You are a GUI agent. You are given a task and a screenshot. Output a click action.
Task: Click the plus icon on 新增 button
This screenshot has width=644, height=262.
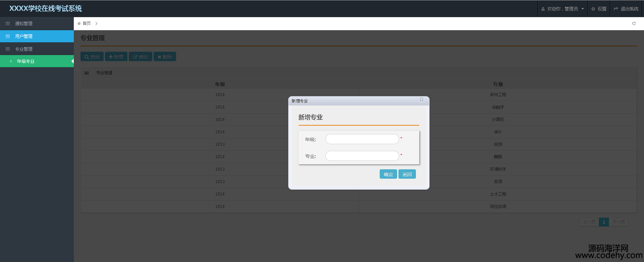(x=111, y=57)
